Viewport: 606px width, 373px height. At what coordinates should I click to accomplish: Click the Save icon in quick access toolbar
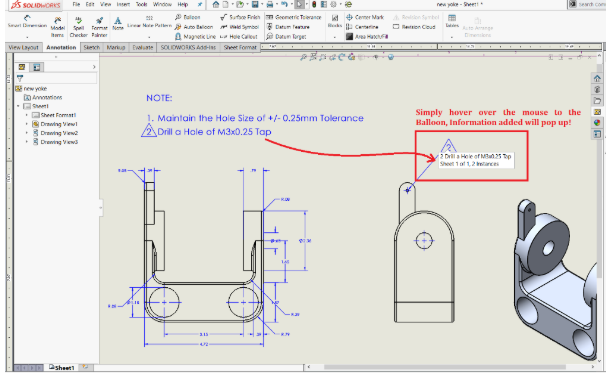pyautogui.click(x=255, y=4)
